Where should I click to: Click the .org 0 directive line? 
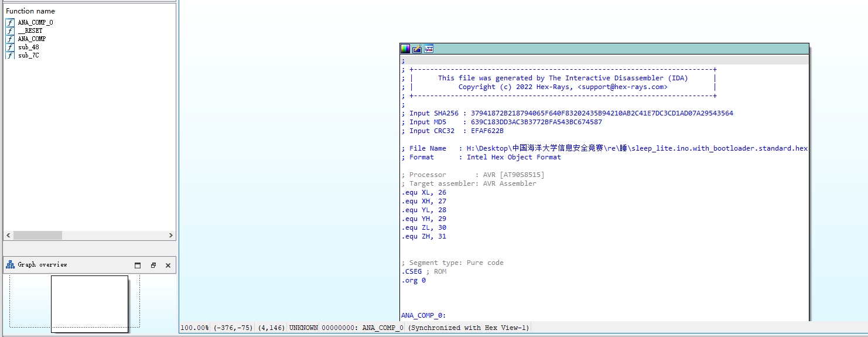coord(414,280)
